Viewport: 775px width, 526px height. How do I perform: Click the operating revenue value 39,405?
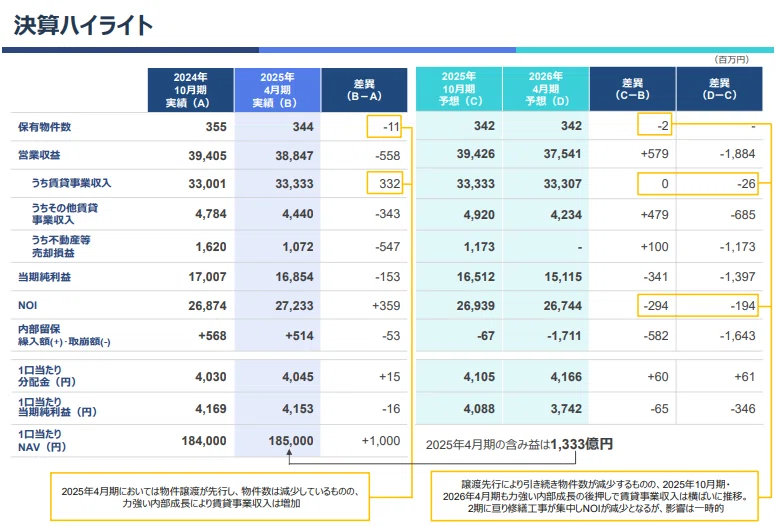pyautogui.click(x=207, y=156)
